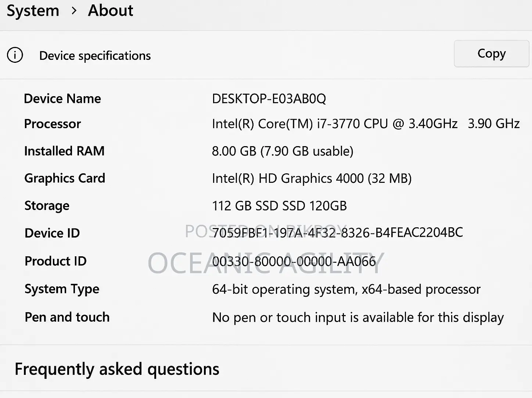Select Intel(R) HD Graphics 4000 value

(x=312, y=178)
